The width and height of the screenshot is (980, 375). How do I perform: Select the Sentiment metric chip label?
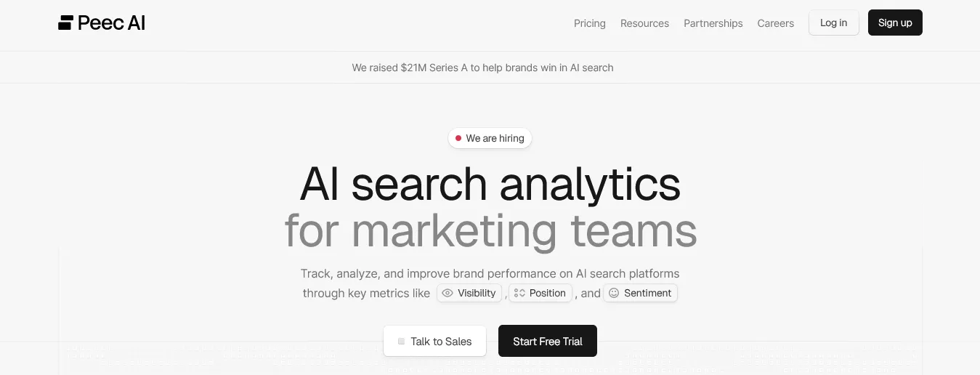647,293
